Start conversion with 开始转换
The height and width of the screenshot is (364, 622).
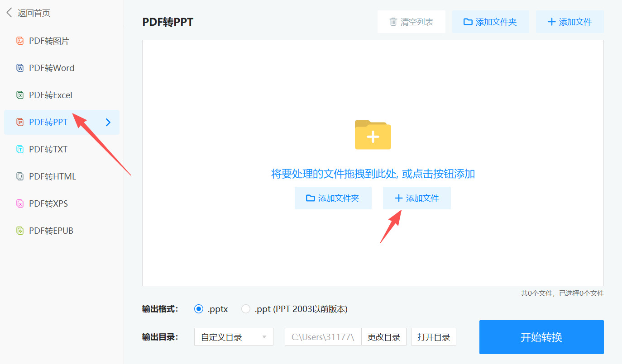(x=541, y=337)
